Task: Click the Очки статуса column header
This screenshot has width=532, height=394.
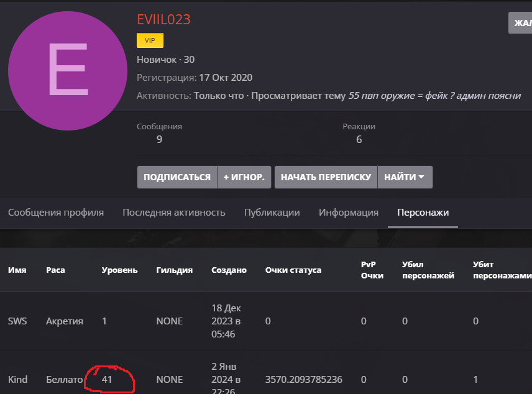Action: tap(293, 270)
